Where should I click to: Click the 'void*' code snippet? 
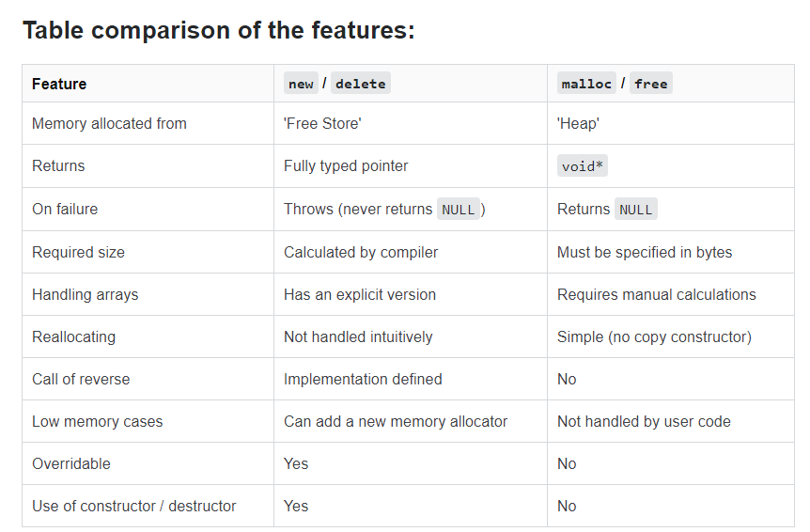[583, 166]
